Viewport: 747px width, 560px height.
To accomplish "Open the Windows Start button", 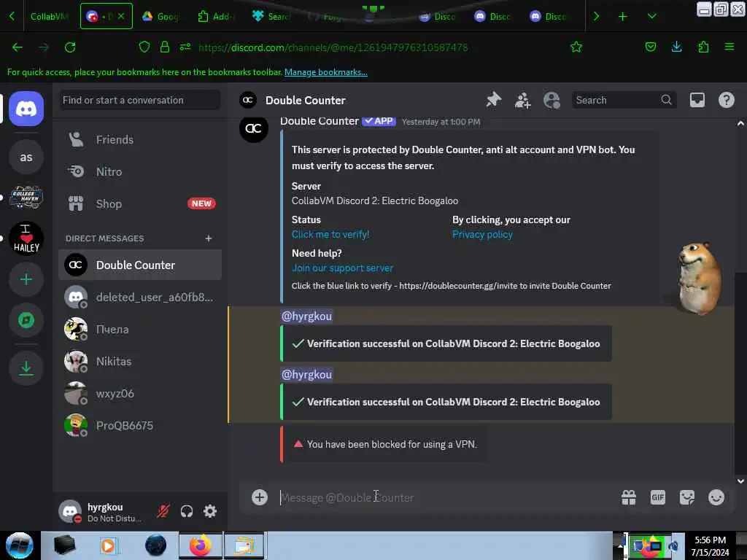I will [19, 545].
